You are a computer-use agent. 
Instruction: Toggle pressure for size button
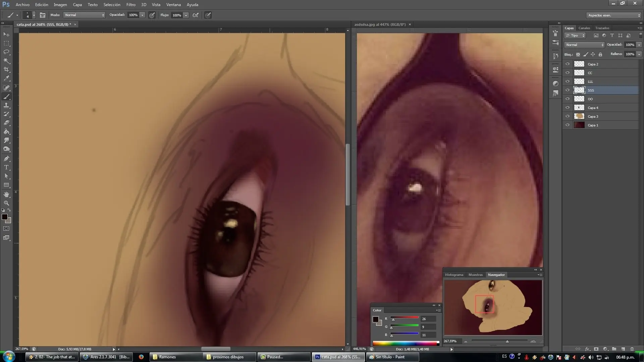click(208, 15)
